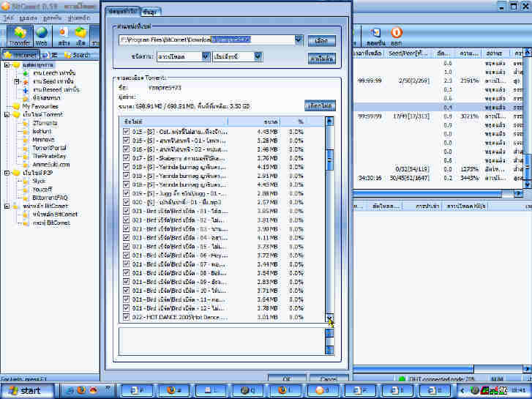Click the yellow open-folder toolbar icon in BitComet

click(80, 36)
